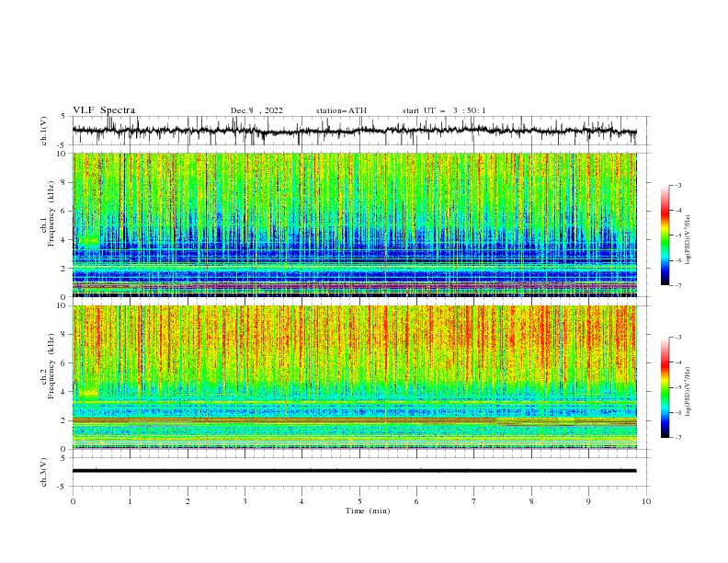This screenshot has width=728, height=563.
Task: Click the "4" kHz tick of ch.2 spectrogram
Action: [x=65, y=392]
